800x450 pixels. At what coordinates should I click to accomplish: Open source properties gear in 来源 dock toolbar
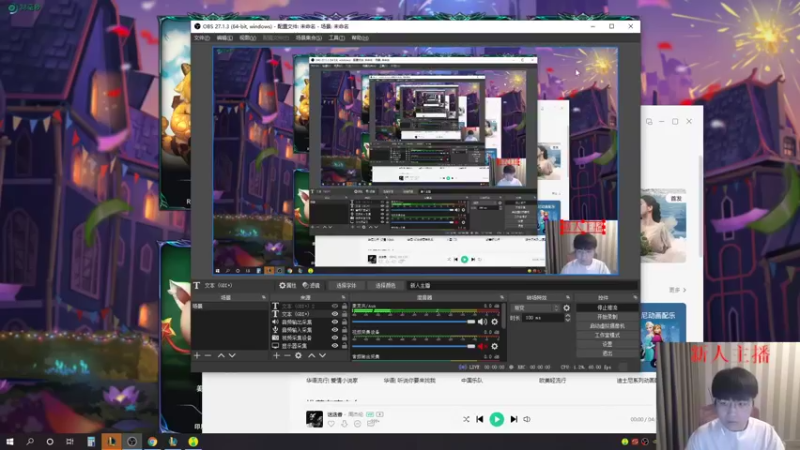click(x=298, y=355)
